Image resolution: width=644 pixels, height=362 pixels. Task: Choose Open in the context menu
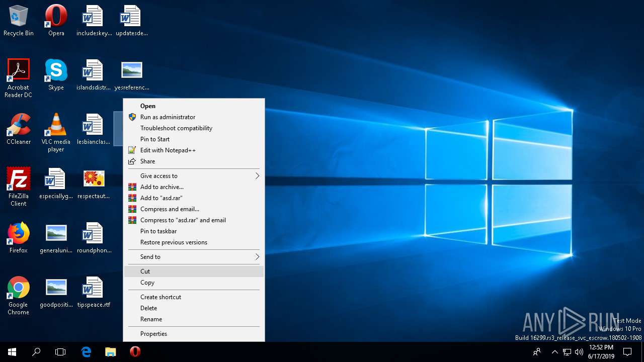(x=194, y=106)
